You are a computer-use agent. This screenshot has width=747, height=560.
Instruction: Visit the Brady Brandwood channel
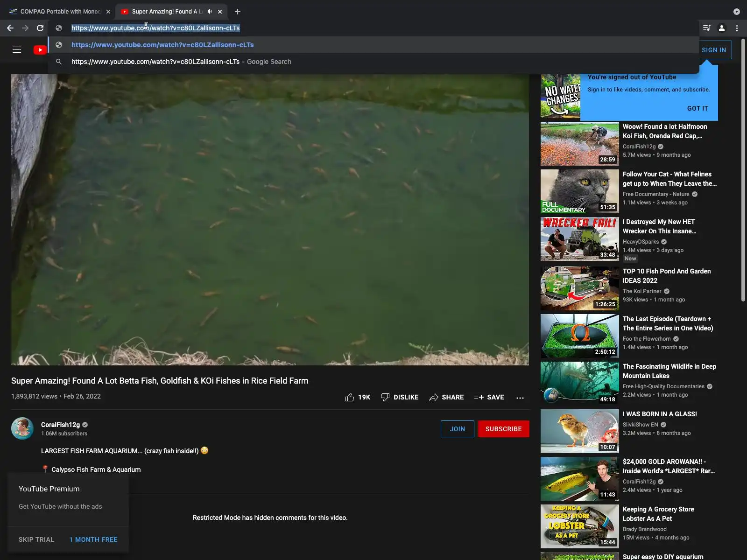(645, 529)
